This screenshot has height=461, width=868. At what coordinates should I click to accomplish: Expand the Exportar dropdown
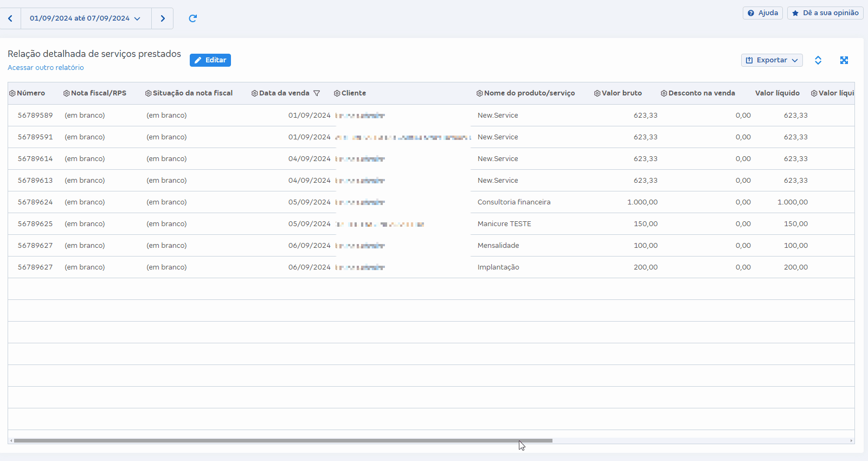[771, 60]
